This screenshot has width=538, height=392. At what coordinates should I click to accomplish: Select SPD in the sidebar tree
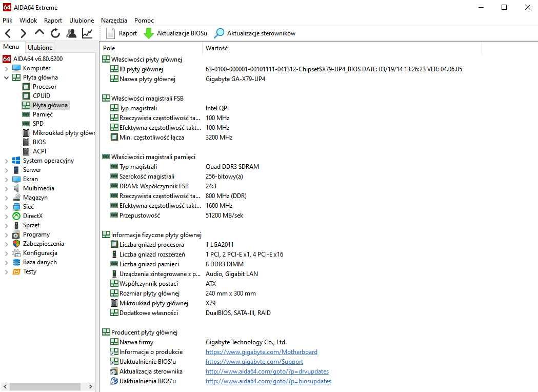click(x=33, y=124)
